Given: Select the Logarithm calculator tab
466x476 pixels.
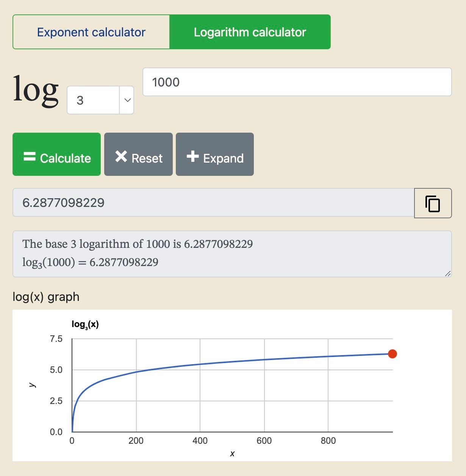Looking at the screenshot, I should (x=250, y=32).
